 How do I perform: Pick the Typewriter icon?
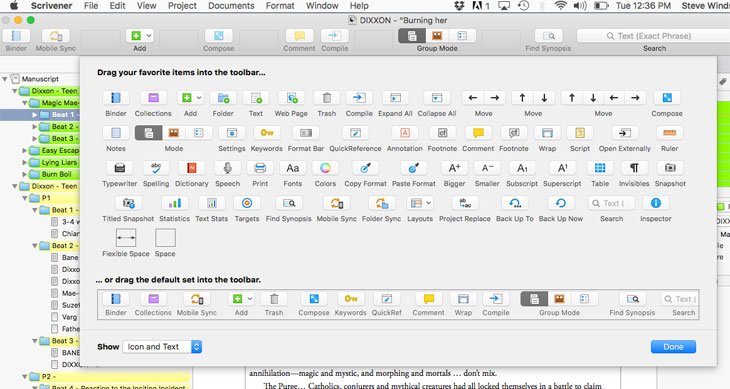pos(120,168)
